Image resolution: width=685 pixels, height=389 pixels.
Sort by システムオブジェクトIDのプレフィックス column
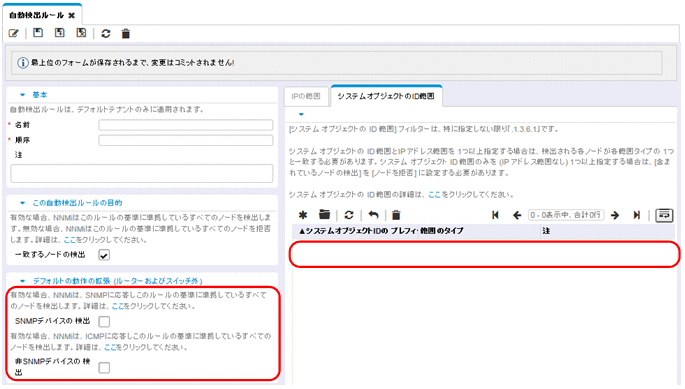358,231
